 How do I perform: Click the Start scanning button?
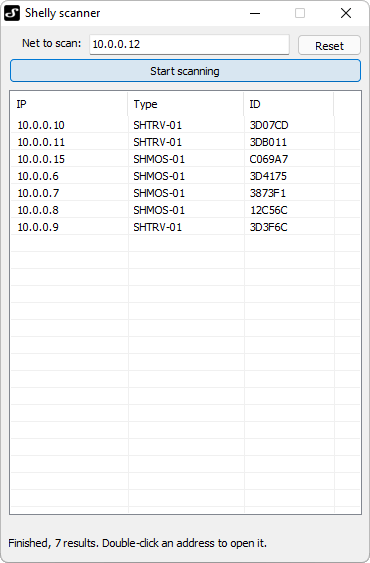pos(185,71)
